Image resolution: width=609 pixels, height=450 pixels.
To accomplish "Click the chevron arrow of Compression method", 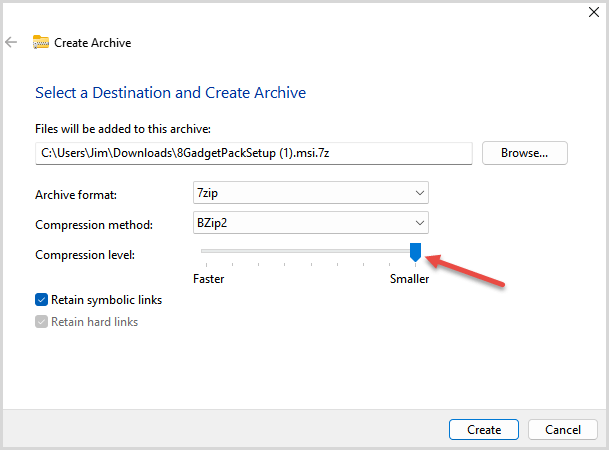I will coord(419,222).
